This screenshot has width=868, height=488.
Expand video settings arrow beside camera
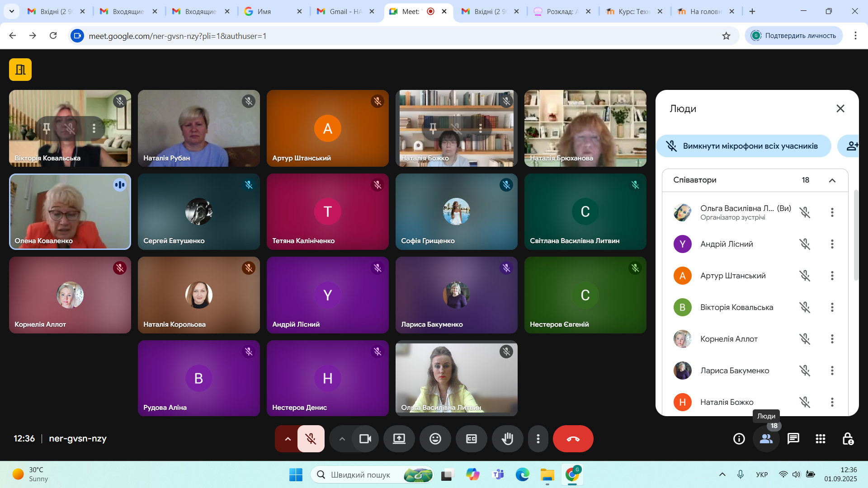pos(342,439)
